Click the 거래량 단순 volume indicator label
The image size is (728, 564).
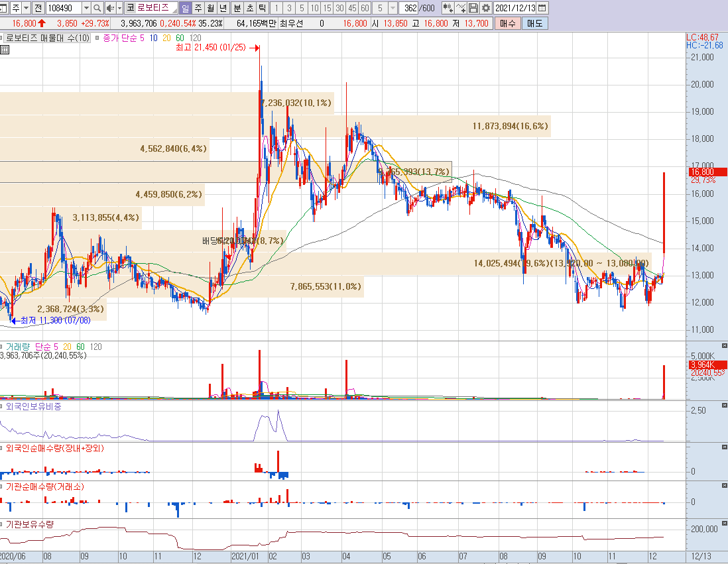[32, 347]
